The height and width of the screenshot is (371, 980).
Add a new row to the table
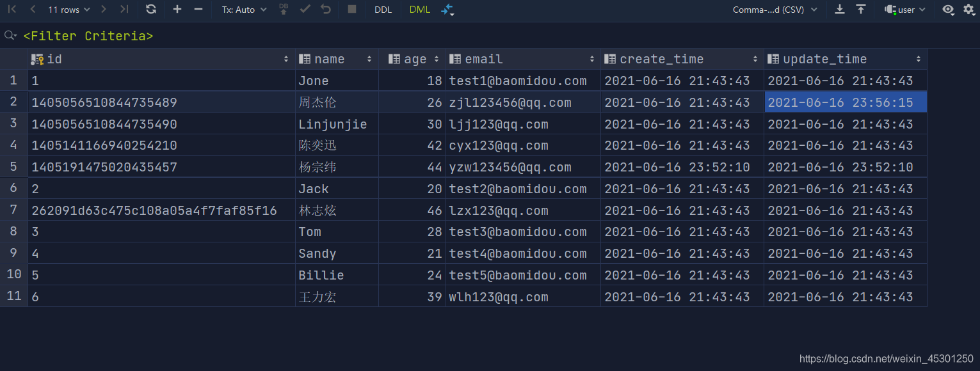tap(177, 10)
